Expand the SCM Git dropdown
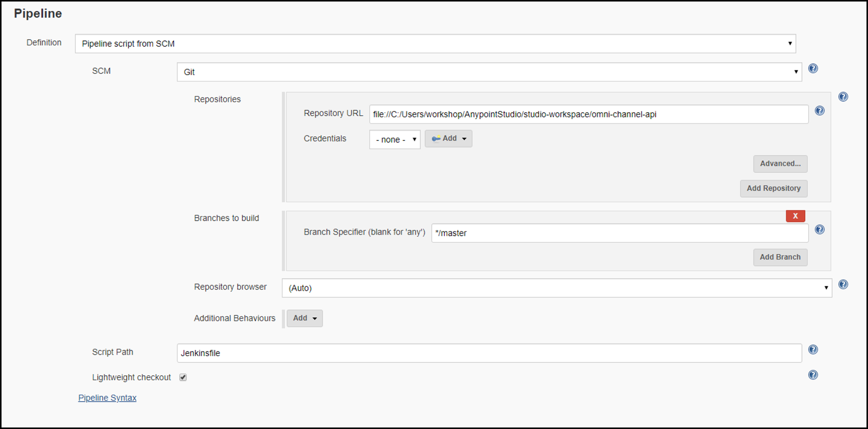Screen dimensions: 868x429 [x=489, y=72]
